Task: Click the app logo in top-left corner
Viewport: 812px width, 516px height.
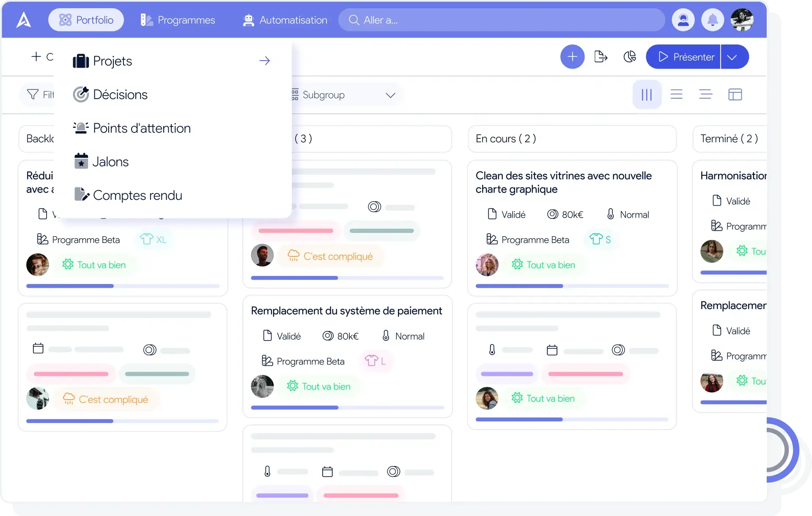Action: click(24, 20)
